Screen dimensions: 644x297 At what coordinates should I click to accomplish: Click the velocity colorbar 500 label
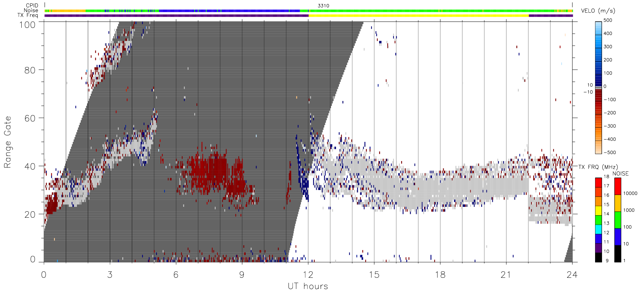(608, 20)
